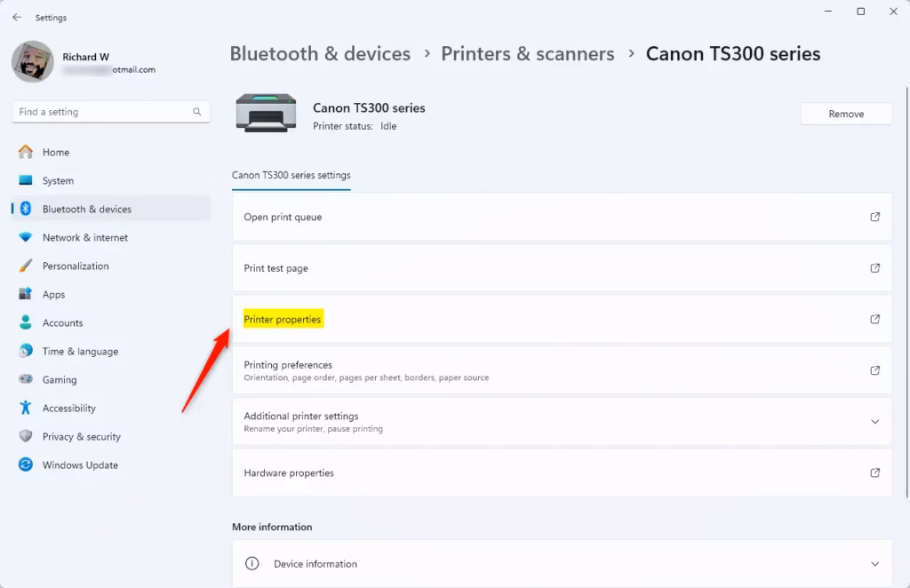
Task: Open Richard W profile picture
Action: coord(33,61)
